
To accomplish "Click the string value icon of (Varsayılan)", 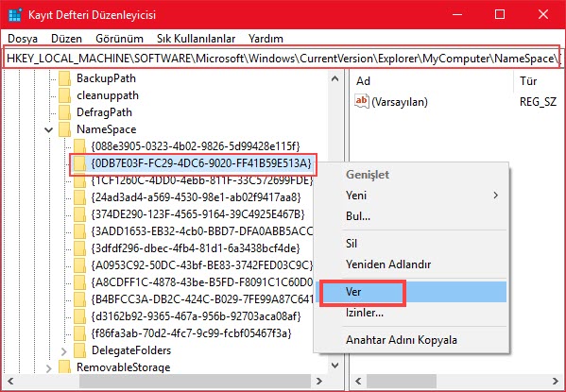I will 362,101.
